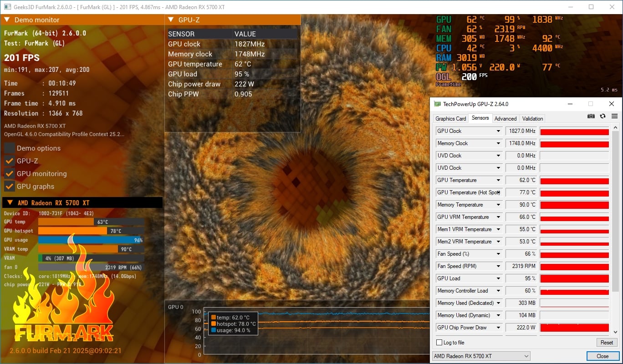The width and height of the screenshot is (623, 364).
Task: Open the Memory Controller Load dropdown
Action: (x=498, y=291)
